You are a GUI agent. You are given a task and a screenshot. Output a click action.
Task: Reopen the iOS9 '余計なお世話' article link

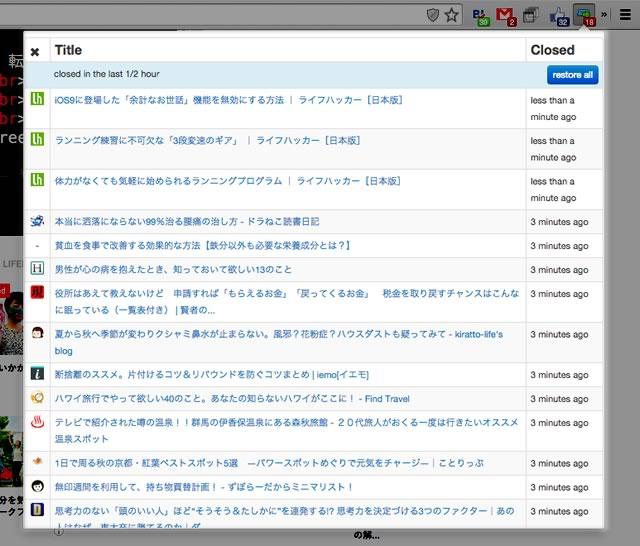227,100
